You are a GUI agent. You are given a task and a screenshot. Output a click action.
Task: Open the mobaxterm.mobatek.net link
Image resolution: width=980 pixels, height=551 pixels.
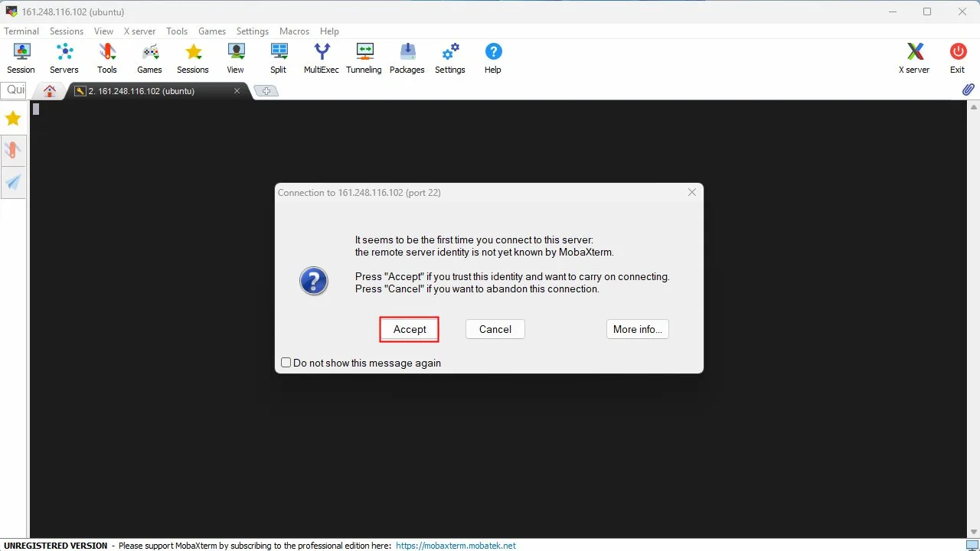click(456, 546)
